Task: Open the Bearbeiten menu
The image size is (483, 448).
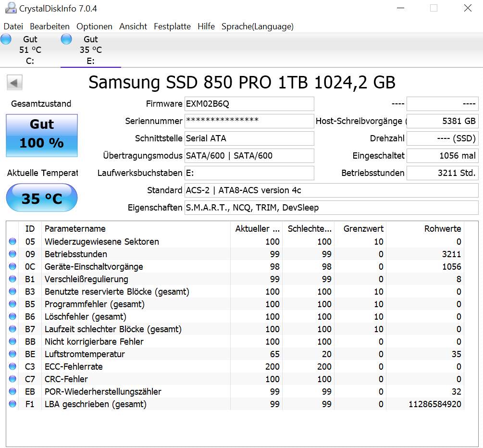Action: click(x=50, y=26)
